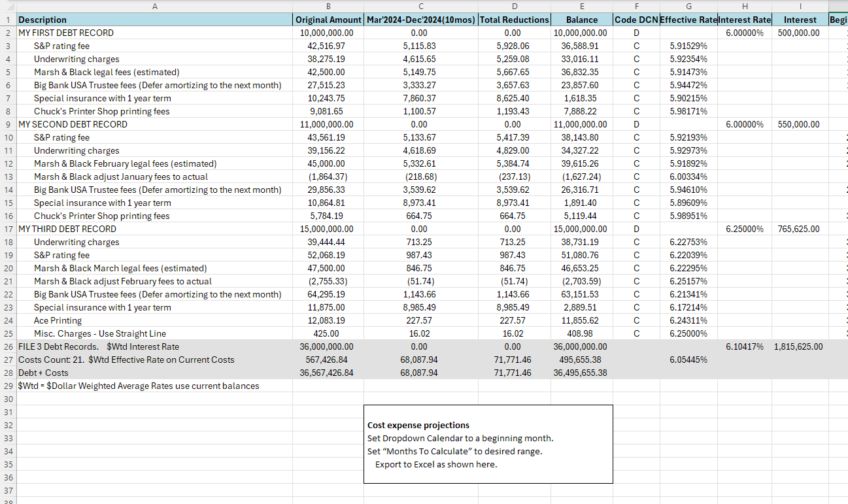
Task: Select the 'Balance' header cell
Action: 582,20
